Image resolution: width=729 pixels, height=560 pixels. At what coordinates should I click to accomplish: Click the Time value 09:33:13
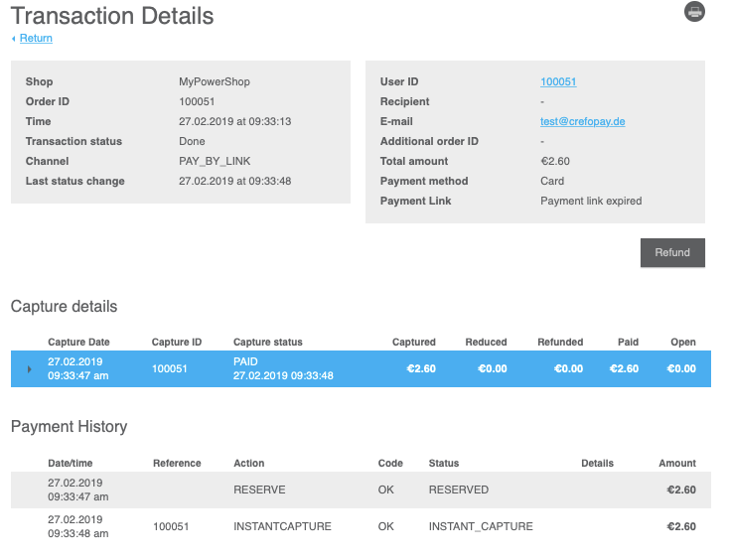(234, 121)
